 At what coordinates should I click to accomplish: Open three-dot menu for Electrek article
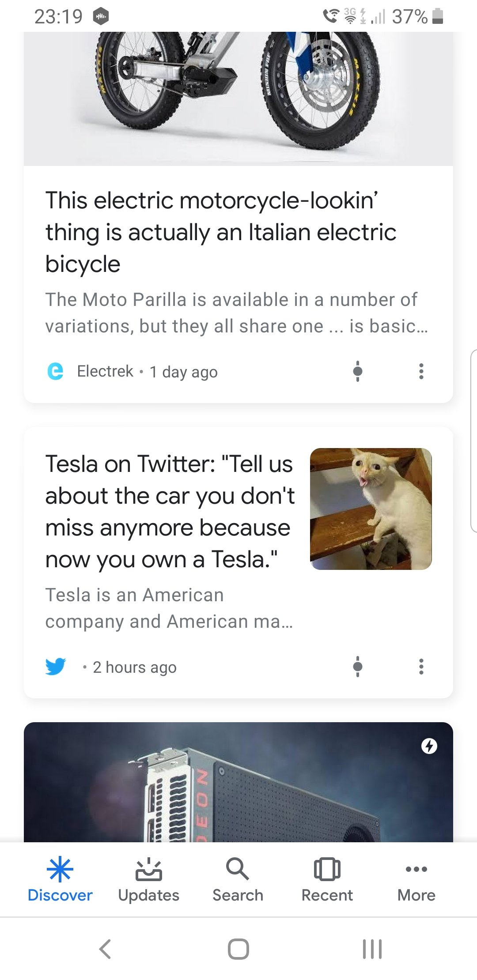421,371
